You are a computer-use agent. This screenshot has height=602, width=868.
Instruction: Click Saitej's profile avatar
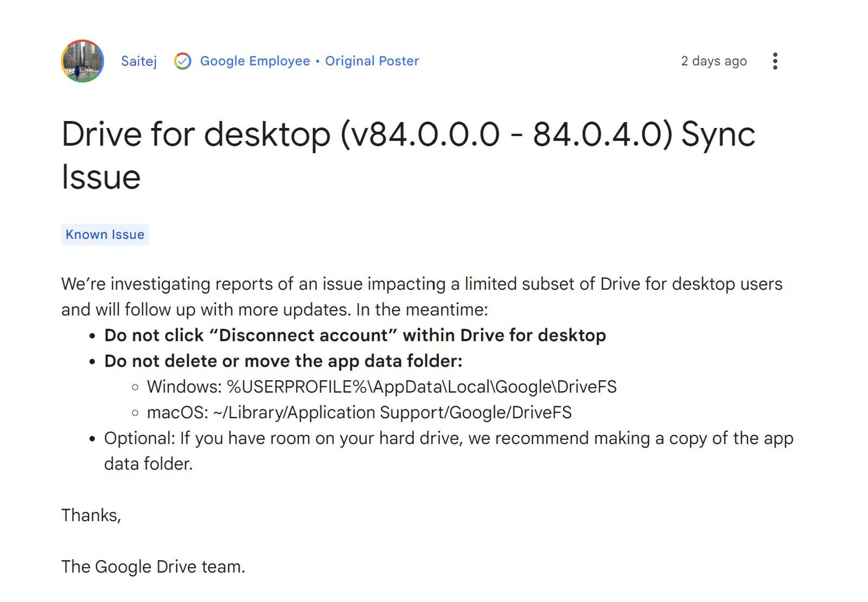[x=82, y=61]
